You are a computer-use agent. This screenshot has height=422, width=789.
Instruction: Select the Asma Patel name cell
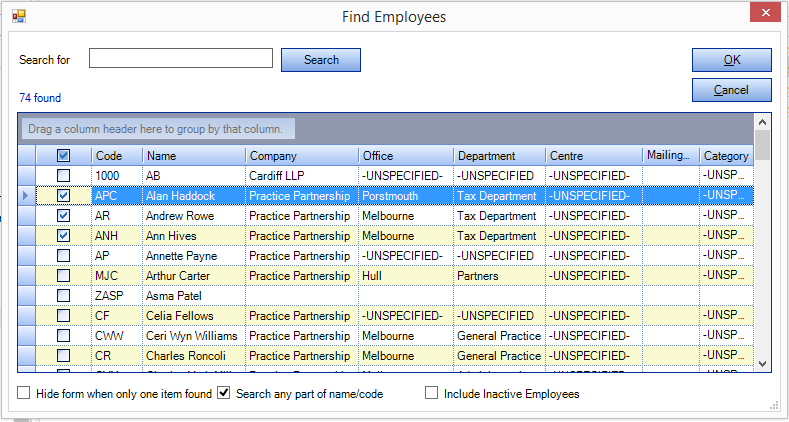point(194,296)
